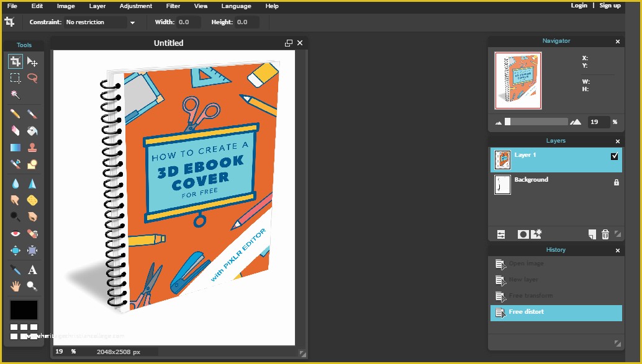Open the Layer menu
This screenshot has width=642, height=364.
(97, 6)
